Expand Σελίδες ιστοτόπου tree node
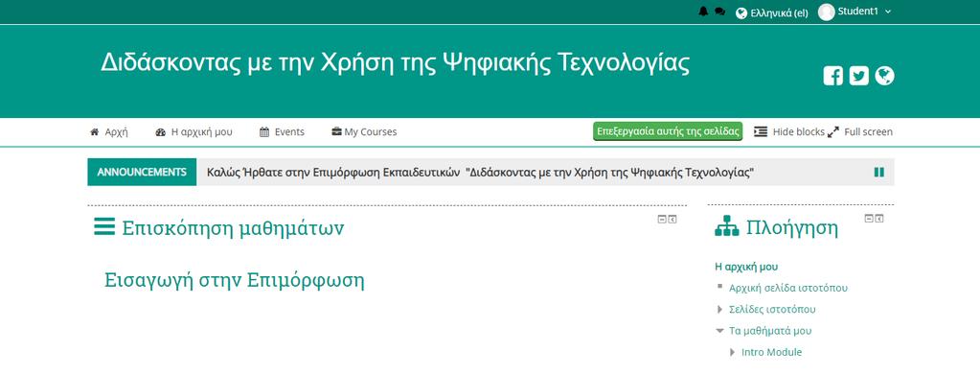This screenshot has height=375, width=980. click(x=720, y=309)
